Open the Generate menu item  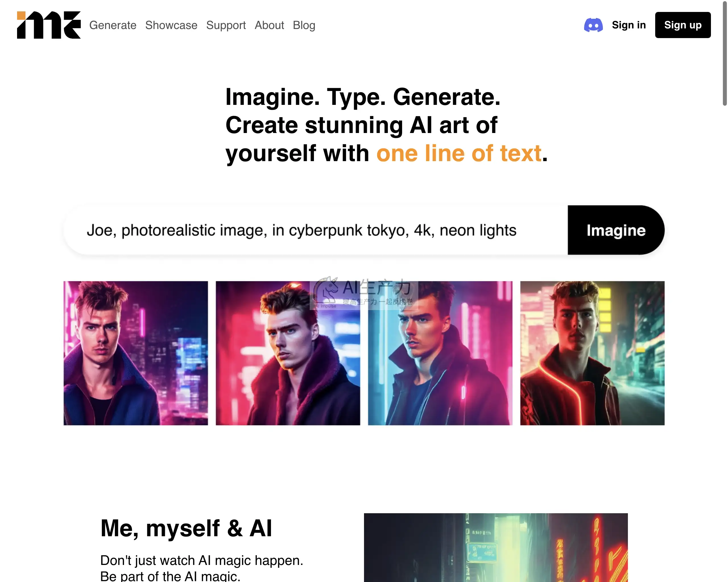pos(113,25)
